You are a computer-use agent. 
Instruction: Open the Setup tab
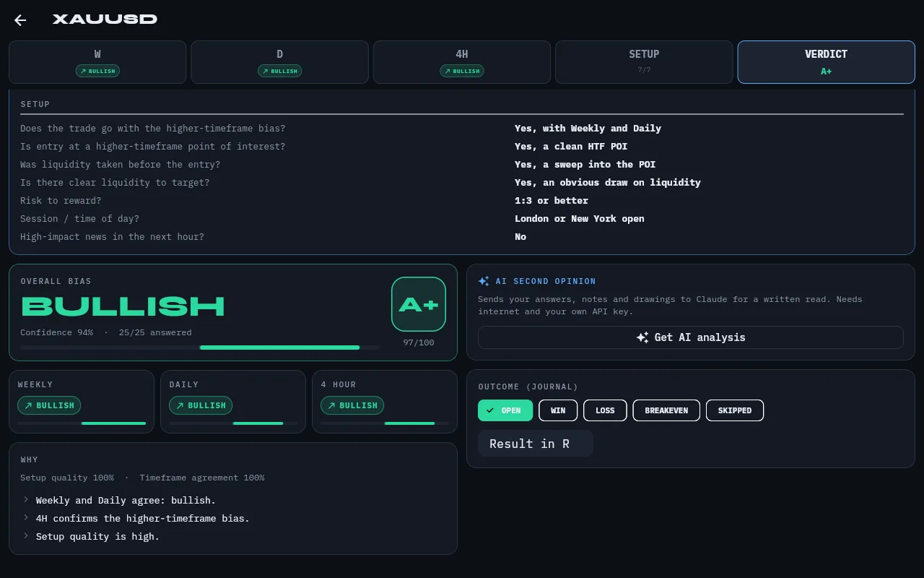[x=644, y=62]
